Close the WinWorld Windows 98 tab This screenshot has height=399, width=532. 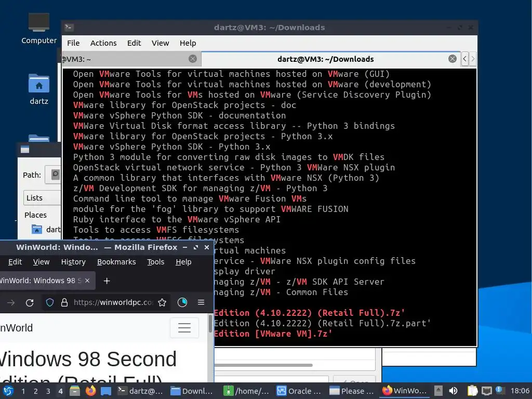coord(87,281)
